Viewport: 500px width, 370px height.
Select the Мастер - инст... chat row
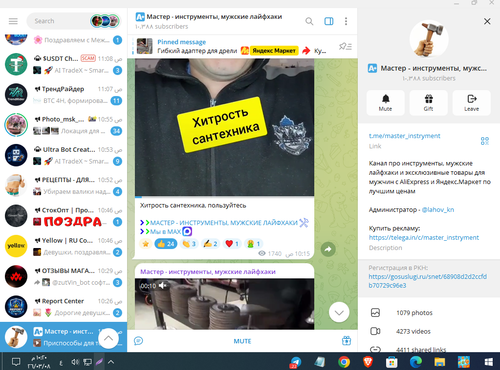pyautogui.click(x=63, y=337)
